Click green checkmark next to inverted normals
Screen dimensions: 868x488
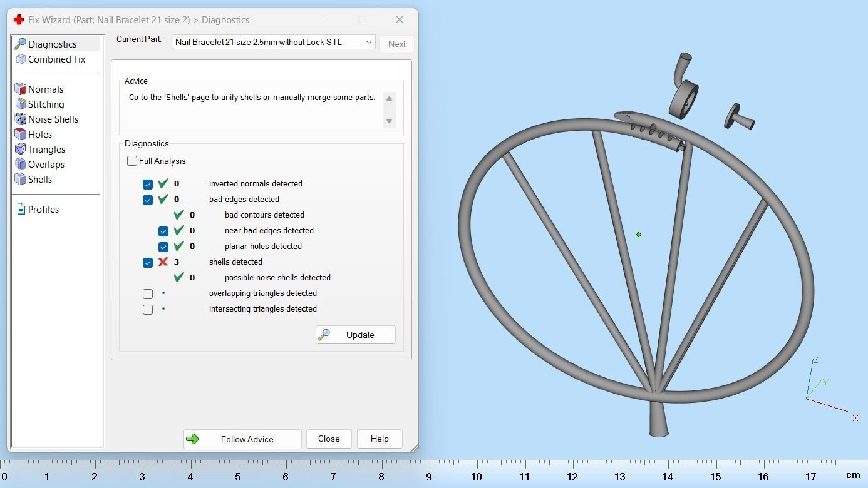[163, 183]
